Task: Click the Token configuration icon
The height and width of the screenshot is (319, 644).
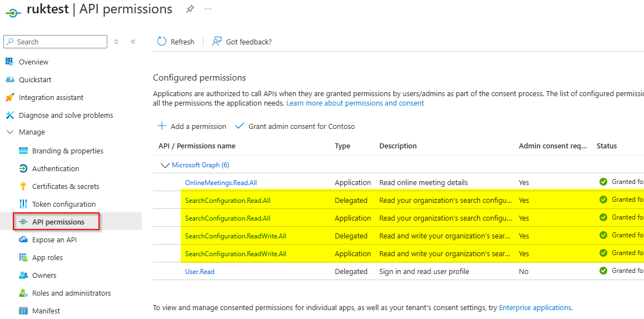Action: [x=23, y=204]
